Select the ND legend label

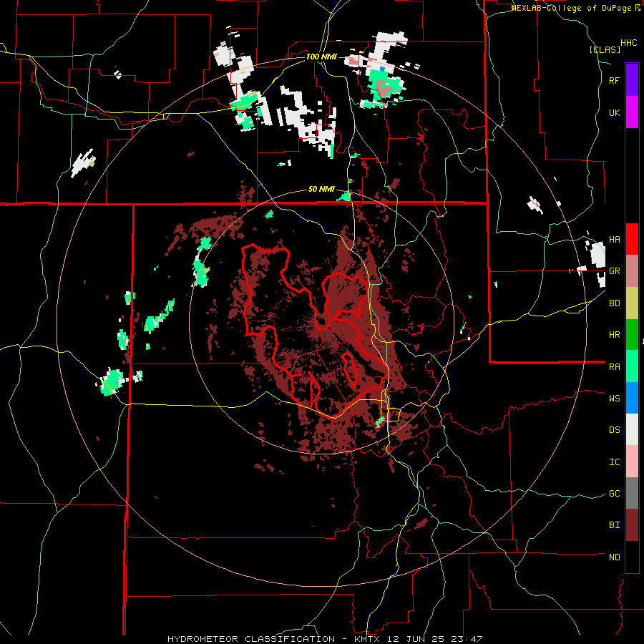(x=614, y=557)
